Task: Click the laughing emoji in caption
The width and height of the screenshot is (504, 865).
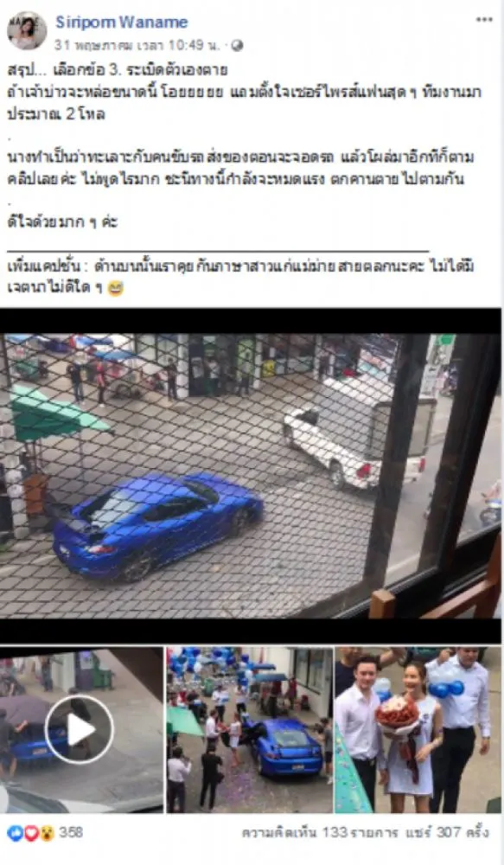Action: pos(115,288)
